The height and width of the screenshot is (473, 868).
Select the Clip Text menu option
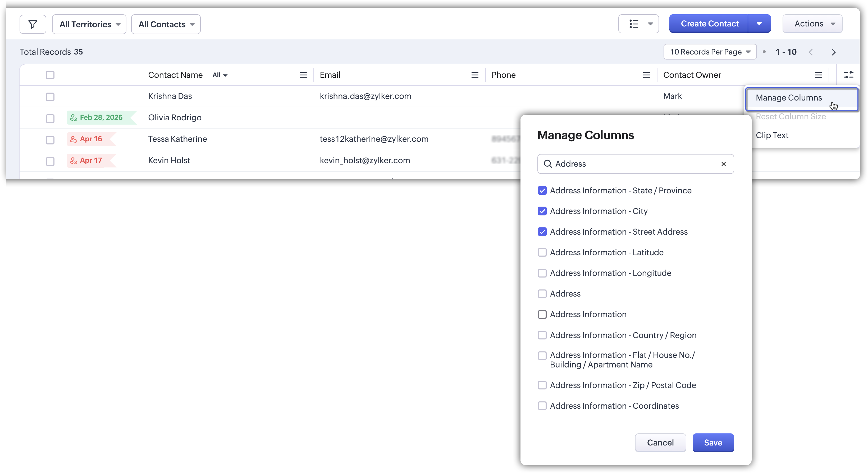[772, 135]
